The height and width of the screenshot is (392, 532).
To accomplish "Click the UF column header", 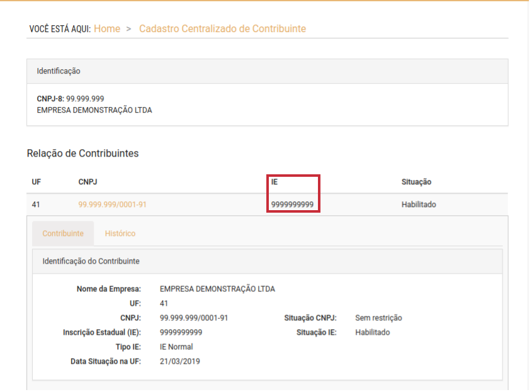I will pyautogui.click(x=37, y=182).
